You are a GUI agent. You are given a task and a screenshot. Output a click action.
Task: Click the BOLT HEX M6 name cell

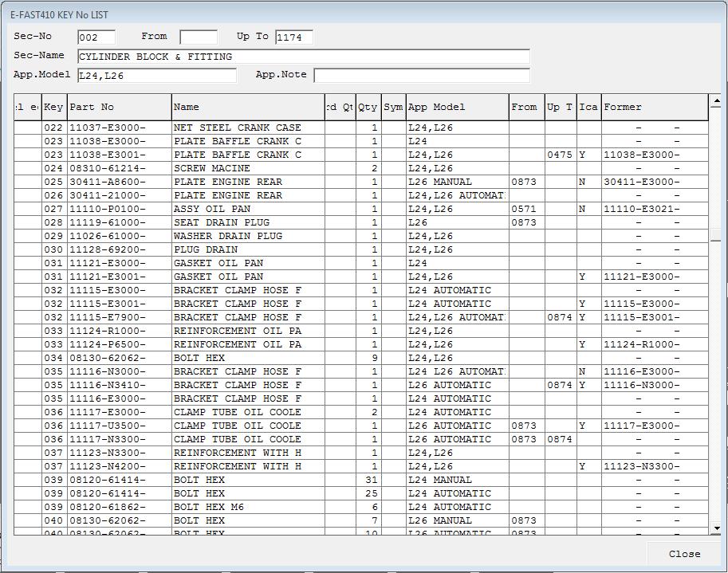[x=248, y=507]
